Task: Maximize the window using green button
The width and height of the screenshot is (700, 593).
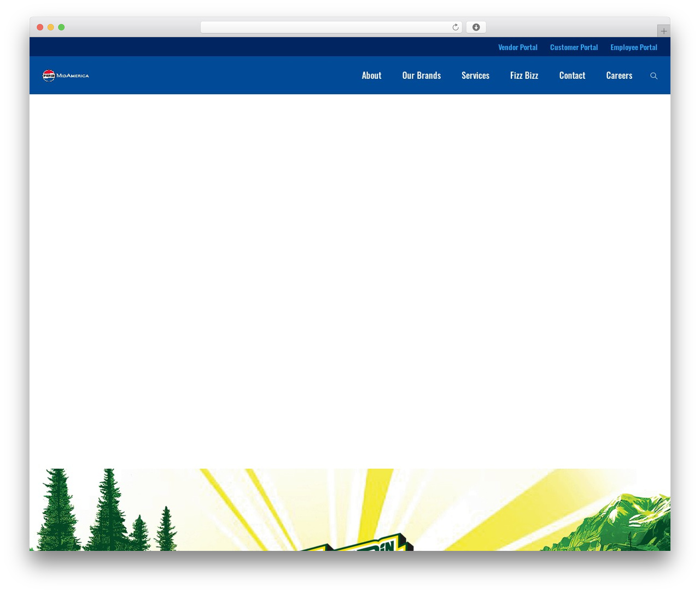Action: (61, 27)
